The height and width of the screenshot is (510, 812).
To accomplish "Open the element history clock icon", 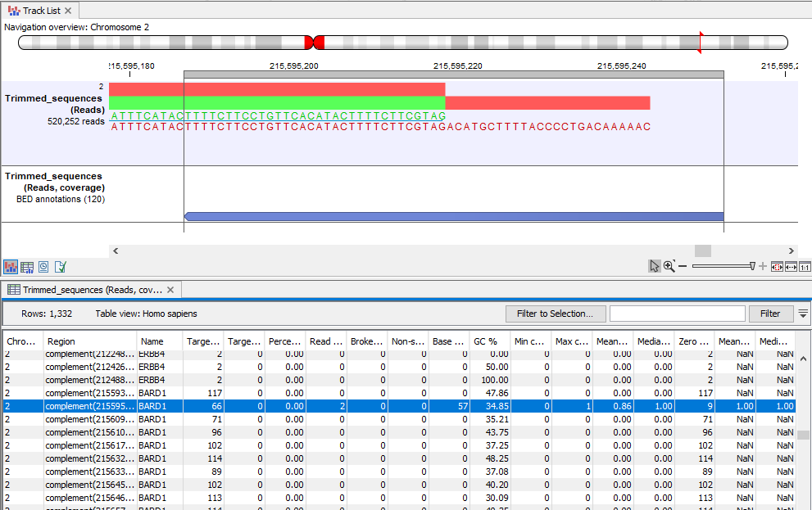I will click(43, 266).
